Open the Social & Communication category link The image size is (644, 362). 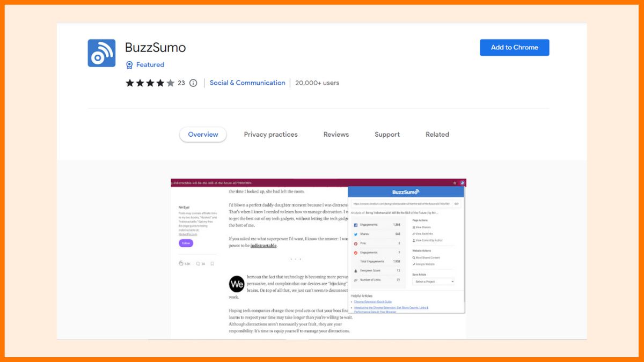247,83
